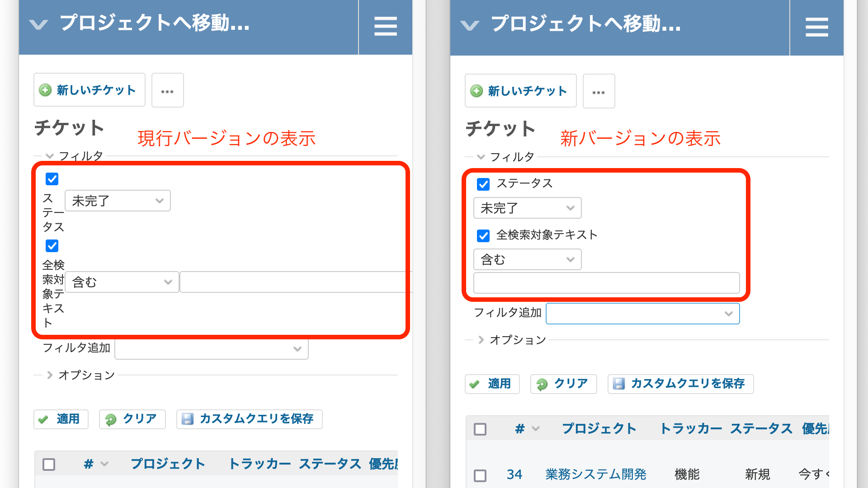The image size is (868, 488).
Task: Select checkbox for ticket row 34
Action: click(x=480, y=475)
